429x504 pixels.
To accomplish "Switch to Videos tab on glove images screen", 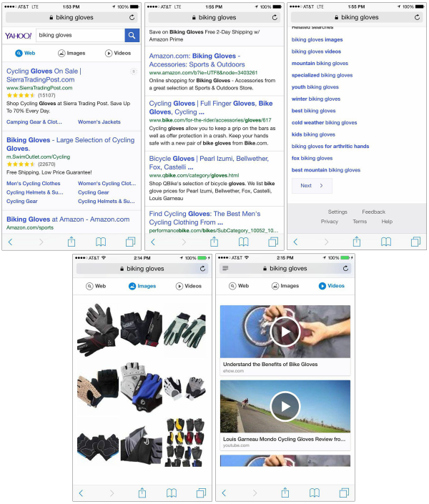I will coord(189,286).
